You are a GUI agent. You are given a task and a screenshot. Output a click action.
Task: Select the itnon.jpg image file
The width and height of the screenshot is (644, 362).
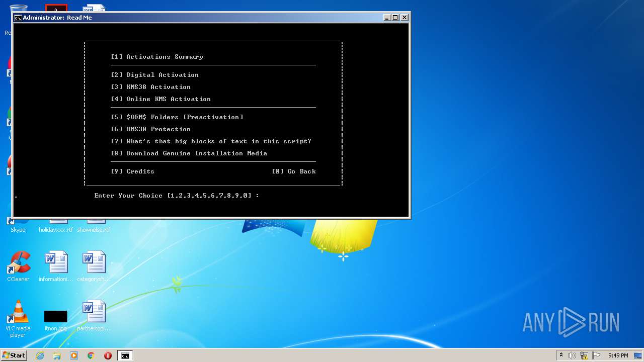point(56,320)
